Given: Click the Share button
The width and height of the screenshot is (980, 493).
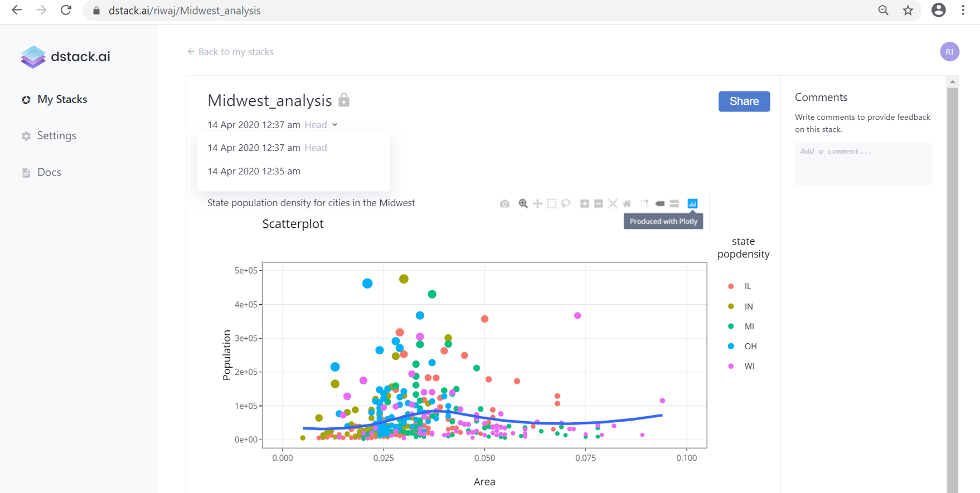Looking at the screenshot, I should (744, 101).
